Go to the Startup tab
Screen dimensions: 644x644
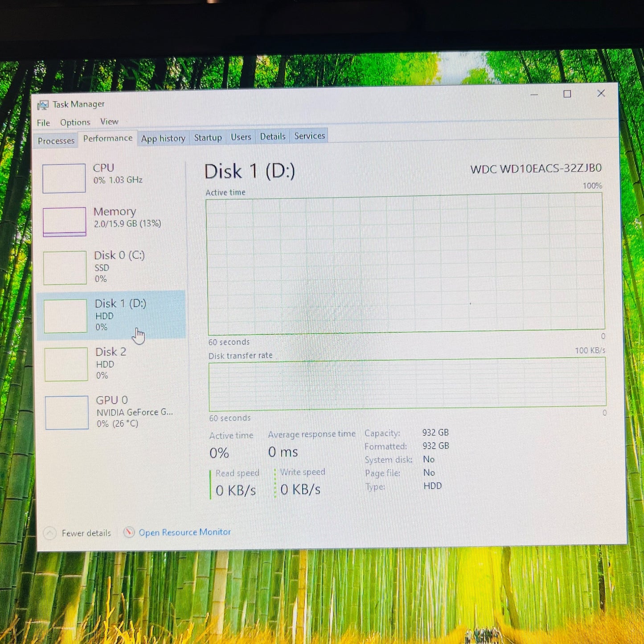208,138
